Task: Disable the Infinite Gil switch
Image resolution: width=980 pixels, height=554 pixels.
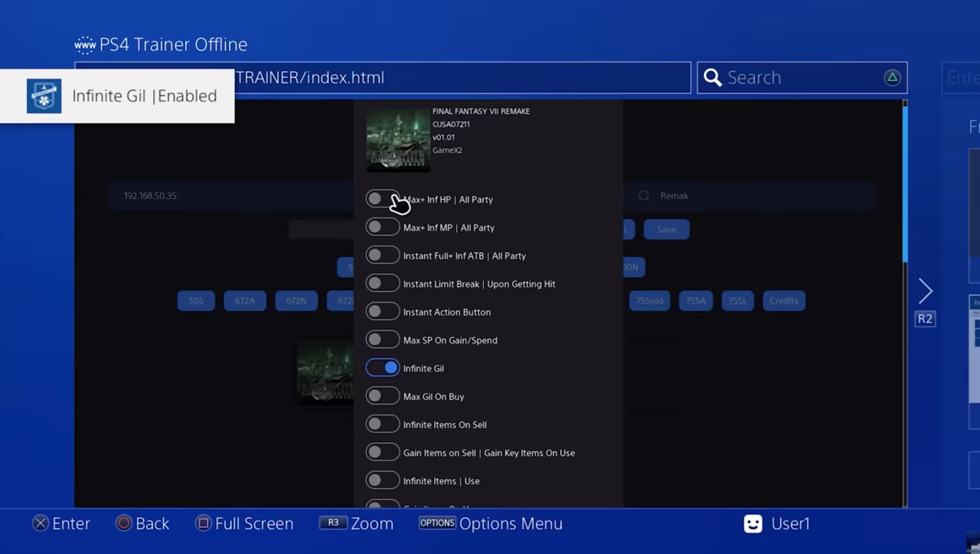Action: click(382, 368)
